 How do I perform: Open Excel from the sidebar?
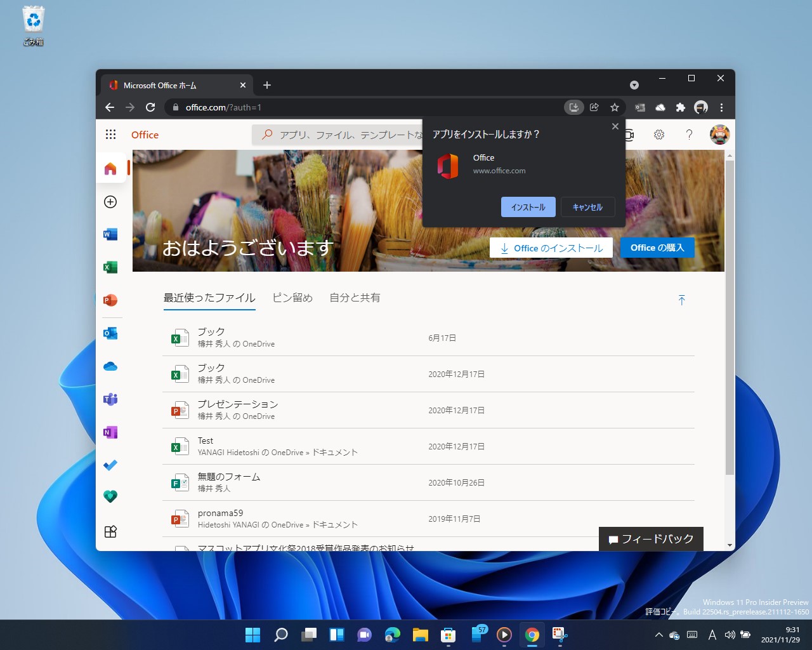(x=110, y=267)
